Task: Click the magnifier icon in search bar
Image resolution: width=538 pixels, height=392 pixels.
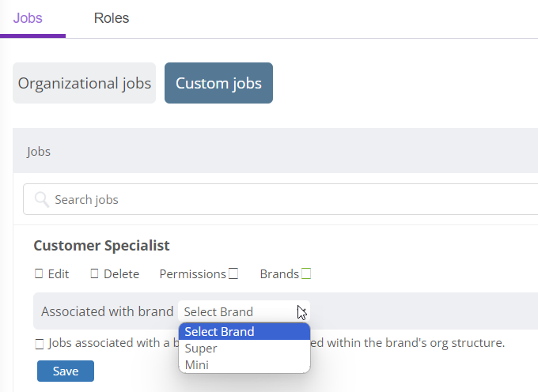Action: click(42, 199)
